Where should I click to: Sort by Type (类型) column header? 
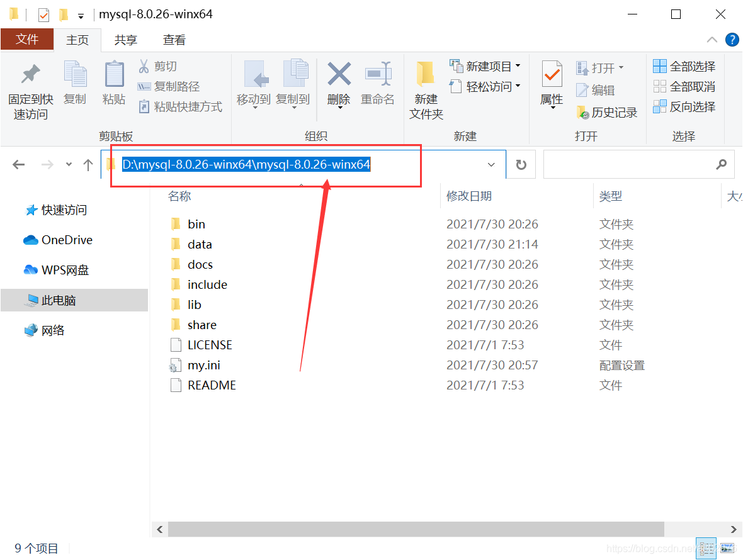tap(610, 196)
